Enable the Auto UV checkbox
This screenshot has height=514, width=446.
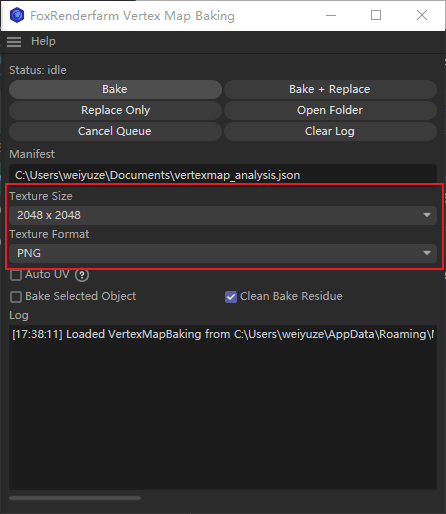click(16, 275)
